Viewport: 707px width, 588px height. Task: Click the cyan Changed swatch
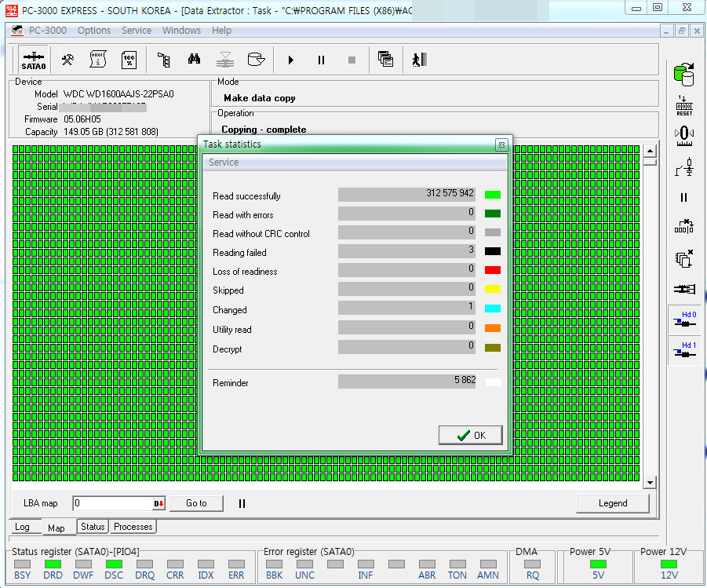492,309
